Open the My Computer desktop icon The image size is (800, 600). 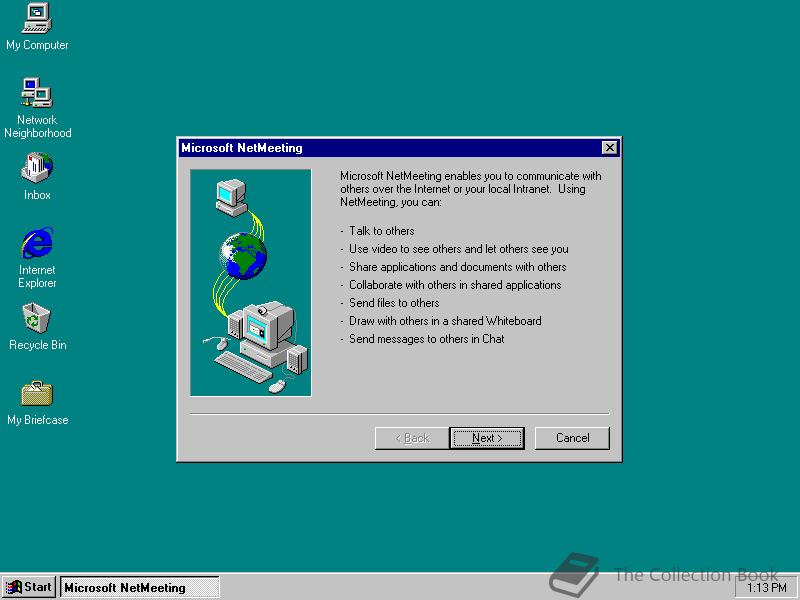[x=37, y=27]
